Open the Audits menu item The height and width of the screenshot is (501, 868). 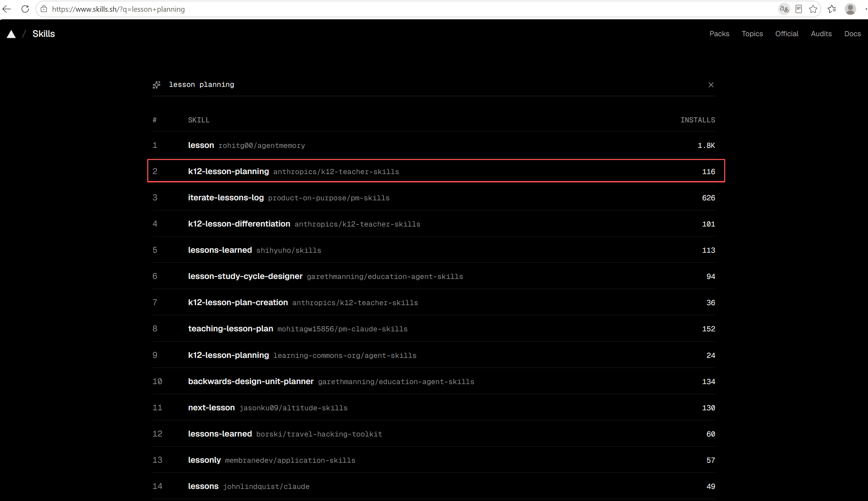(821, 34)
